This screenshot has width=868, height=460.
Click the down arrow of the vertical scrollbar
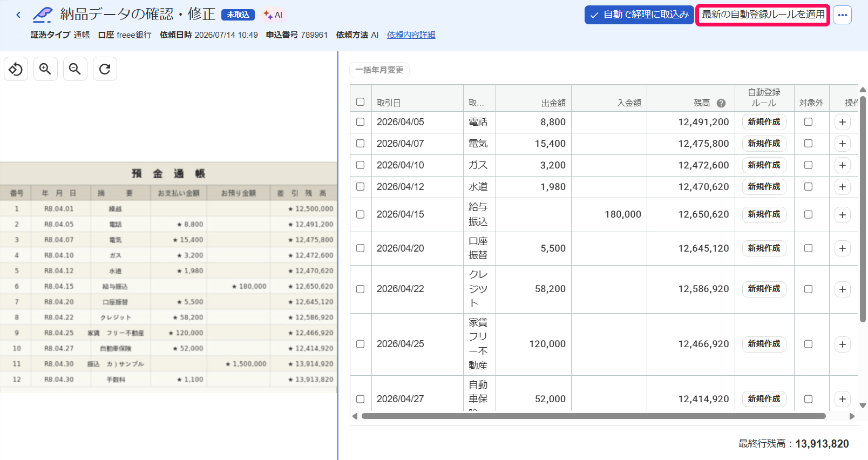863,405
